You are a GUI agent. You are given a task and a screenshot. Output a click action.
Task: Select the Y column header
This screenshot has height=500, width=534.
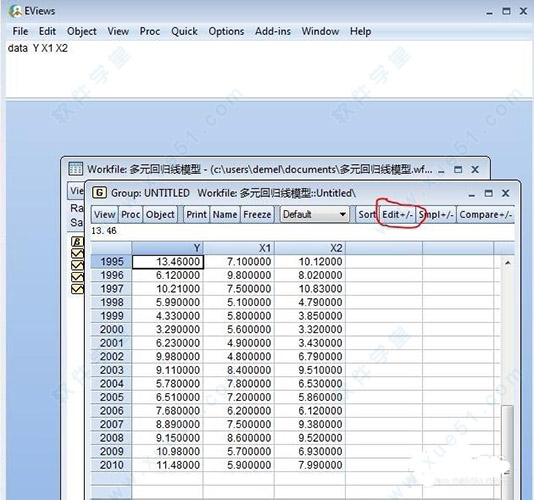168,248
